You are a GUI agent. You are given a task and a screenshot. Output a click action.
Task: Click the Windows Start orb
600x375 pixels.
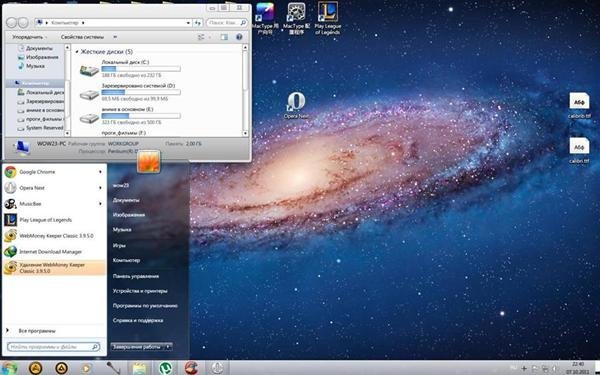pyautogui.click(x=9, y=368)
